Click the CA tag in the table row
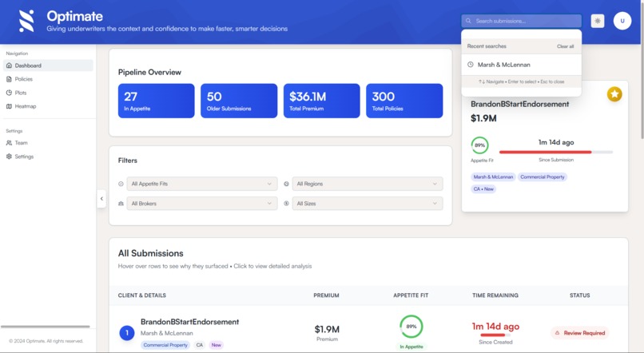The image size is (644, 353). point(199,345)
